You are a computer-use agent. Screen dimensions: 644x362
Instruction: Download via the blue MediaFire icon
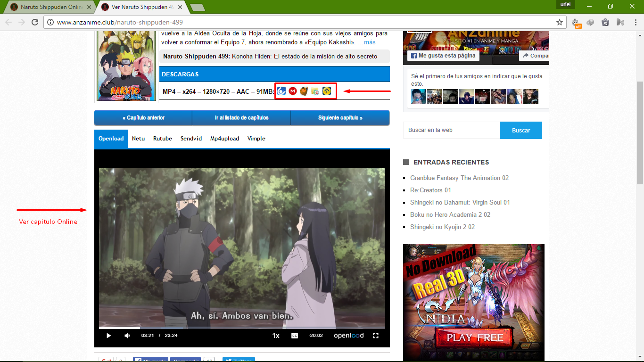tap(281, 91)
